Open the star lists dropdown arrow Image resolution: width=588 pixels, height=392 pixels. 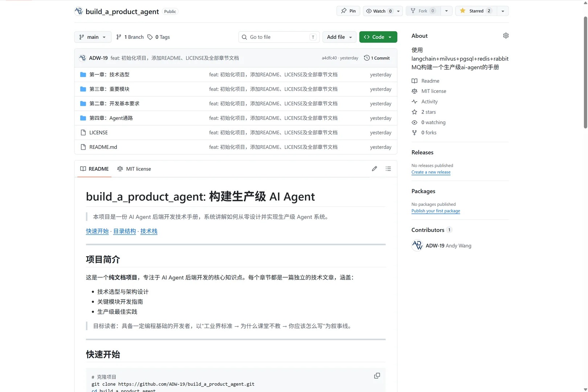click(x=503, y=11)
